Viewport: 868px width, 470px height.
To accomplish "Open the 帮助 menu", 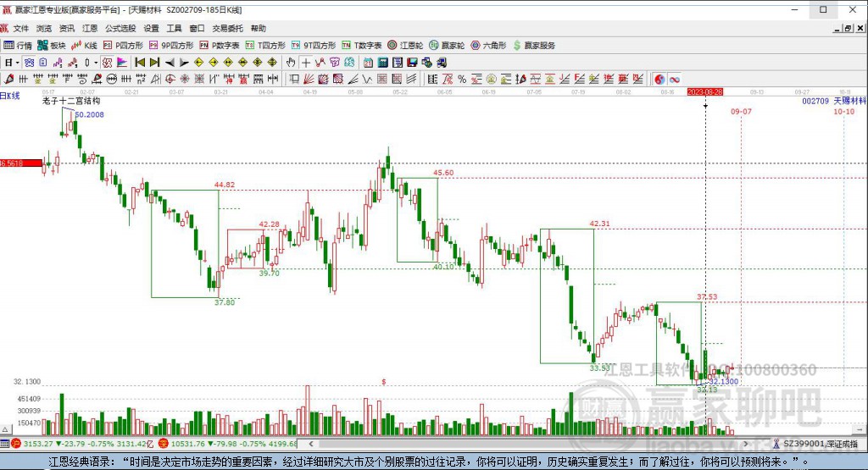I will 258,28.
